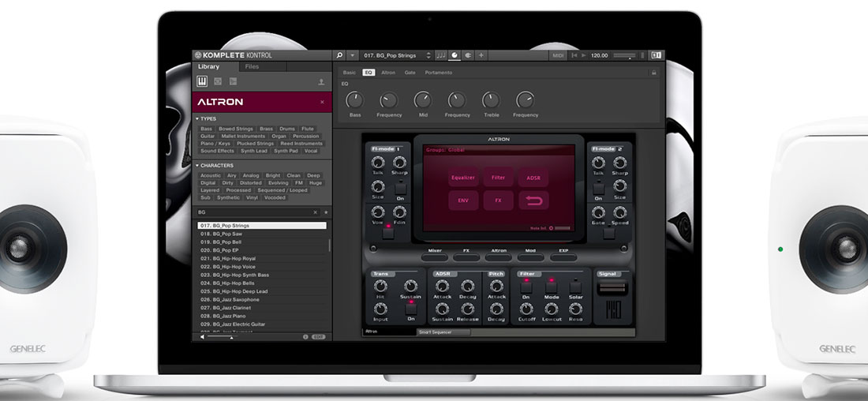Open the info icon next to EDIT
The width and height of the screenshot is (868, 401).
[305, 337]
